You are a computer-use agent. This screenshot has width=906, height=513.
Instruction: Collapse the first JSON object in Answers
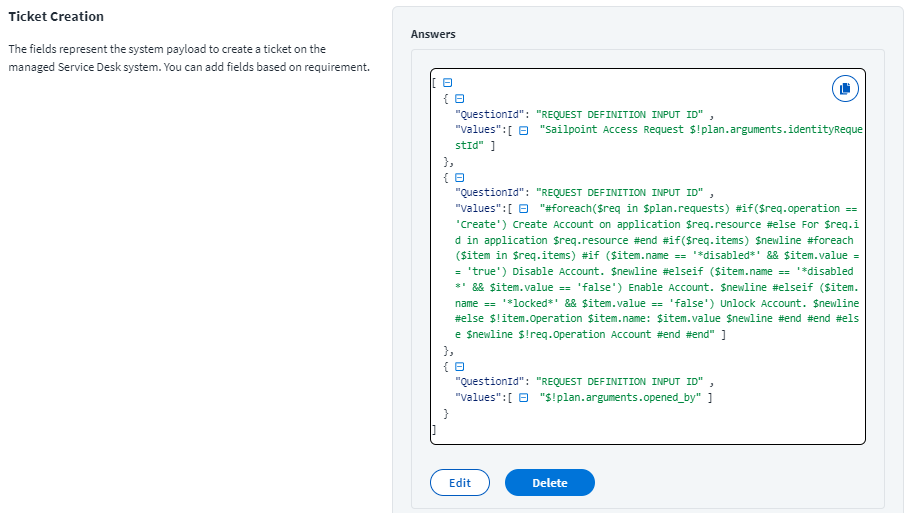(460, 99)
